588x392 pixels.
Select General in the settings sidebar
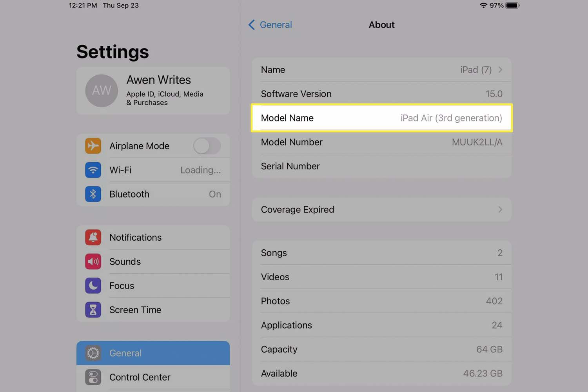coord(153,353)
